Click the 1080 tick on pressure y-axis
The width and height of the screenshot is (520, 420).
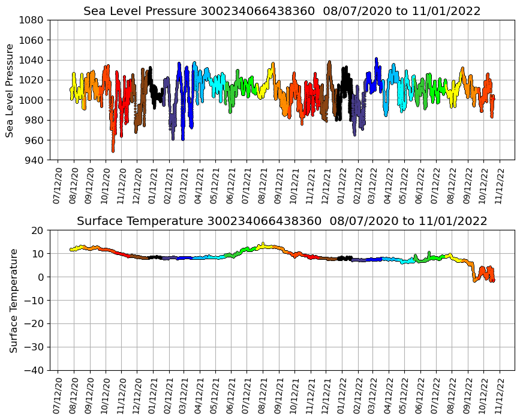pyautogui.click(x=31, y=20)
